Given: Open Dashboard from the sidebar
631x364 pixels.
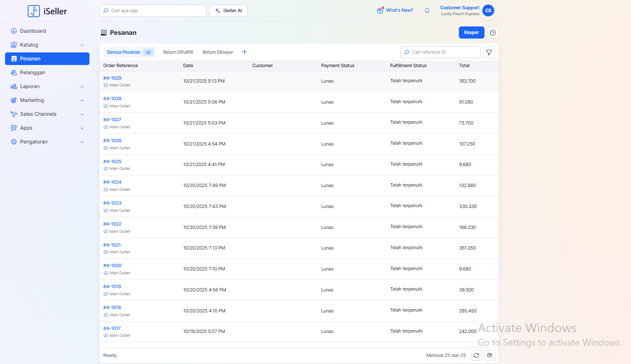Looking at the screenshot, I should (x=33, y=31).
